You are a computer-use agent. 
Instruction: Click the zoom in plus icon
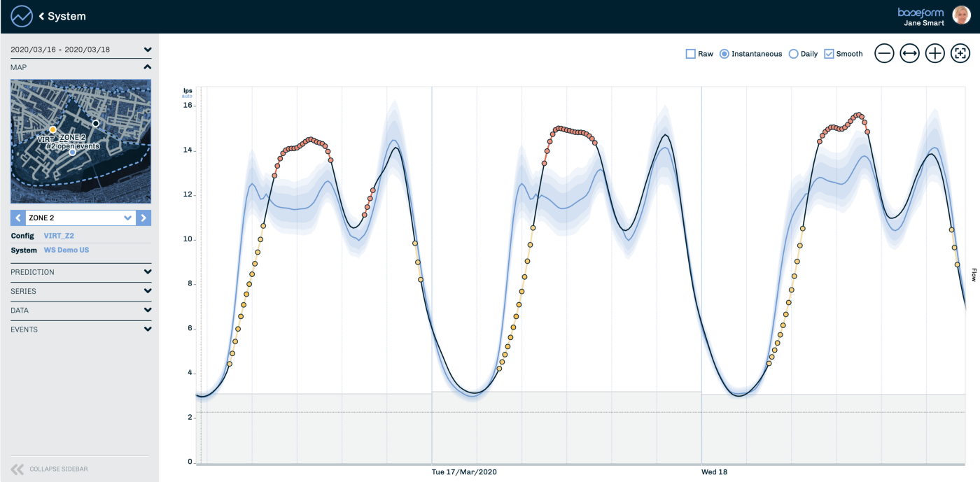pos(934,53)
